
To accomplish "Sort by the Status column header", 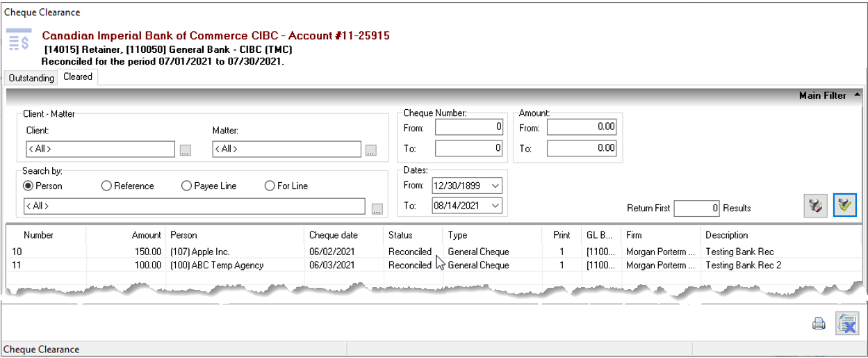I will point(413,235).
